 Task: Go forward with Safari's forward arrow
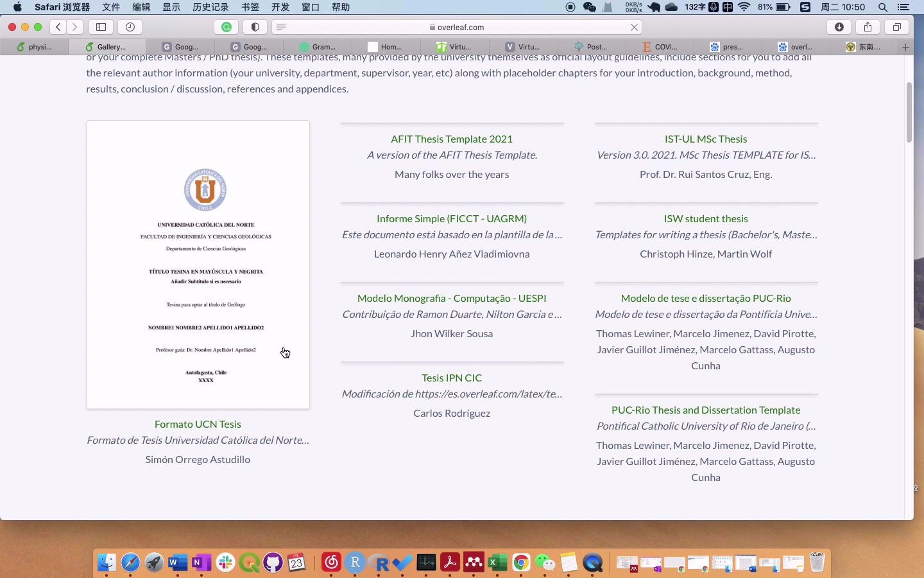(75, 27)
